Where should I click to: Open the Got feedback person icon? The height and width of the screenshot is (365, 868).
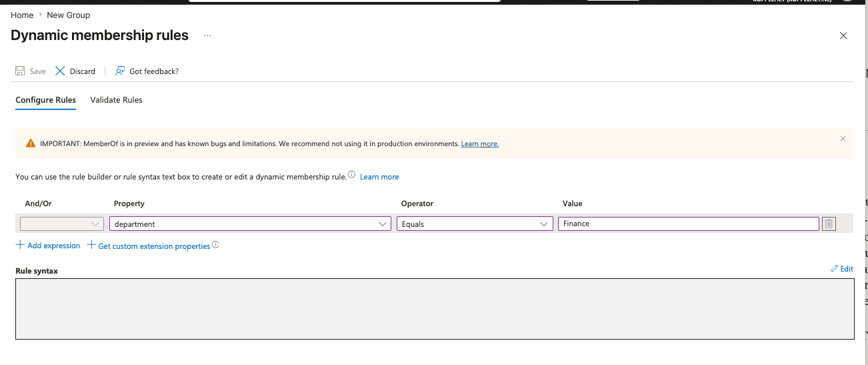(120, 71)
